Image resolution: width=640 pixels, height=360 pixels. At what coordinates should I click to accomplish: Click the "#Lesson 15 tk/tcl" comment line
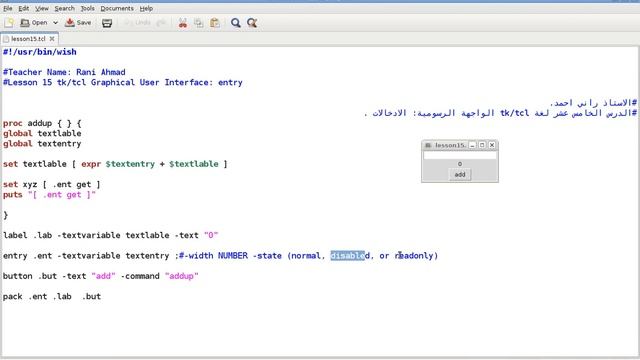pyautogui.click(x=122, y=82)
